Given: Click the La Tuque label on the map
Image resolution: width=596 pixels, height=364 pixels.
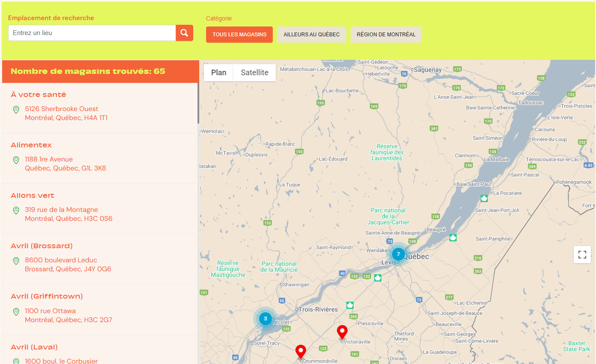Looking at the screenshot, I should click(290, 185).
